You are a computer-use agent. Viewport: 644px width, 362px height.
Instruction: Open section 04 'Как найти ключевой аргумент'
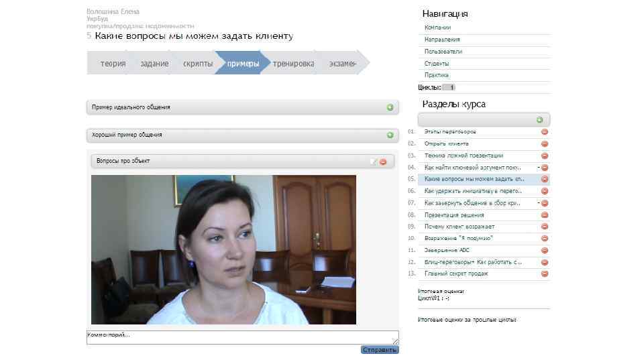click(473, 168)
